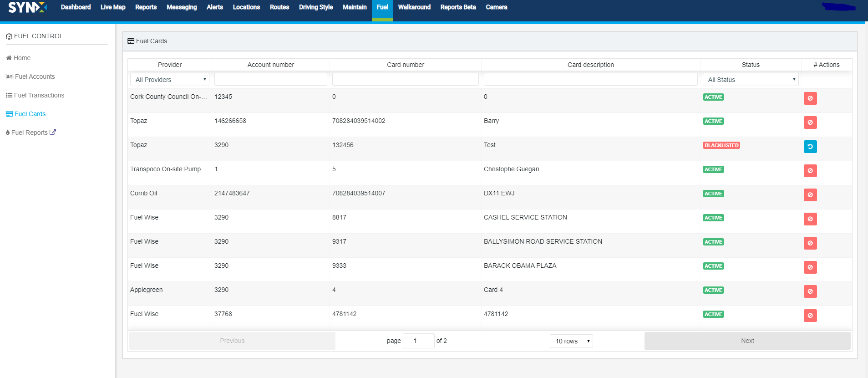Open the Live Map menu
Image resolution: width=868 pixels, height=378 pixels.
pos(113,7)
